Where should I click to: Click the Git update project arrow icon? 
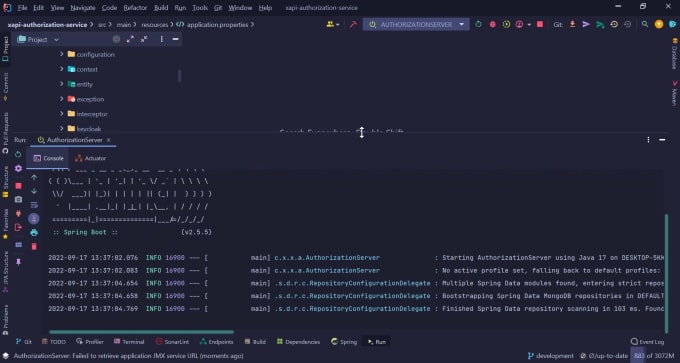tap(572, 24)
